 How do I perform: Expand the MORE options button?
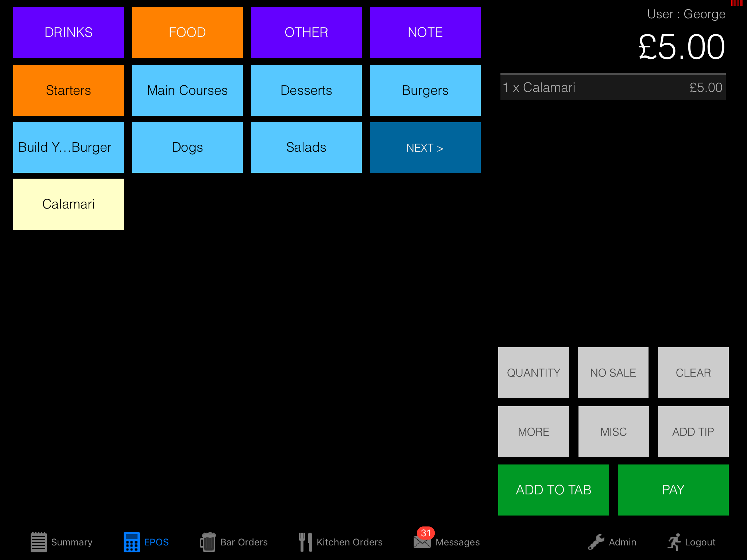point(533,432)
